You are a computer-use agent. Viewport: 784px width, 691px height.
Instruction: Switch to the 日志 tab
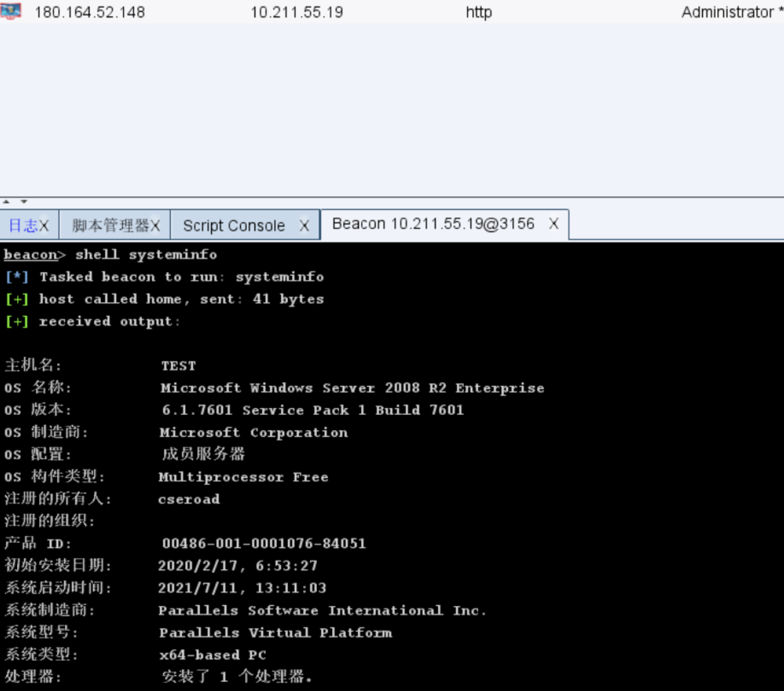23,225
